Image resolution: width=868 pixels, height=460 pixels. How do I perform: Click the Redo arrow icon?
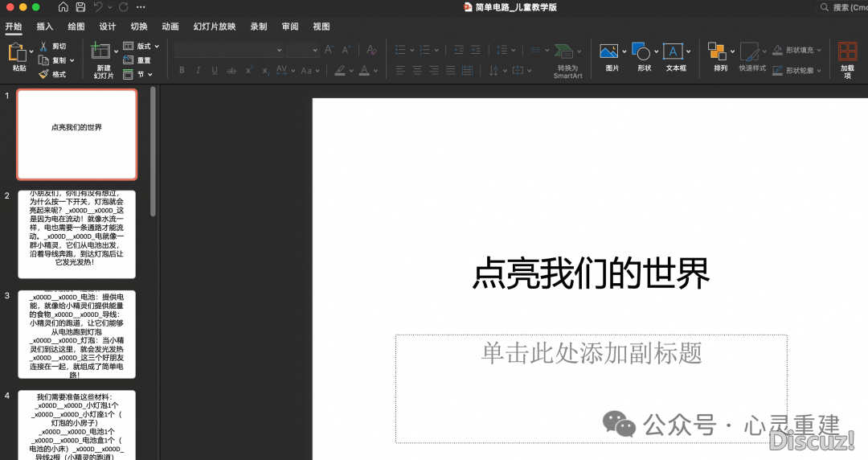click(124, 7)
